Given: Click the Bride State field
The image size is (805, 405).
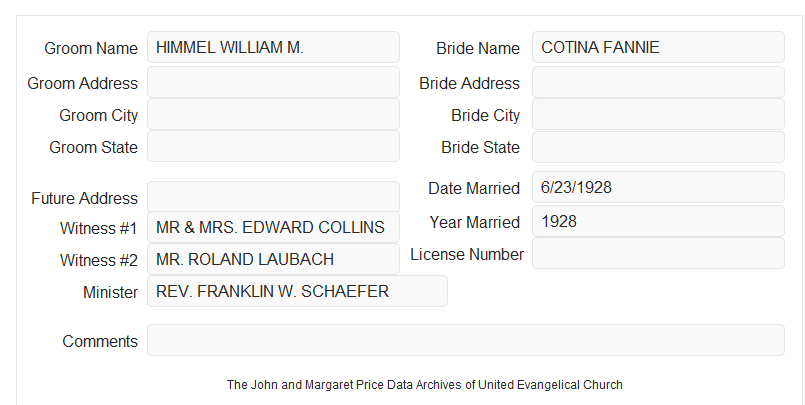Looking at the screenshot, I should click(658, 147).
